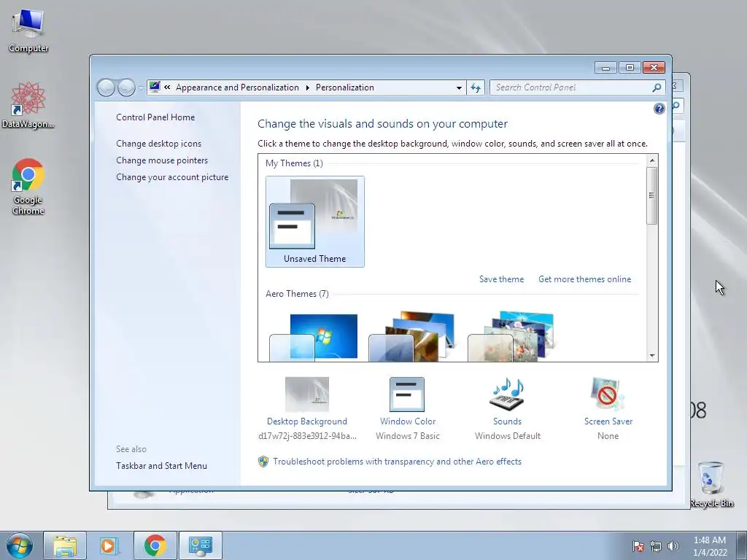Click the 'Windows Default' sounds text
Viewport: 747px width, 560px height.
click(x=508, y=436)
